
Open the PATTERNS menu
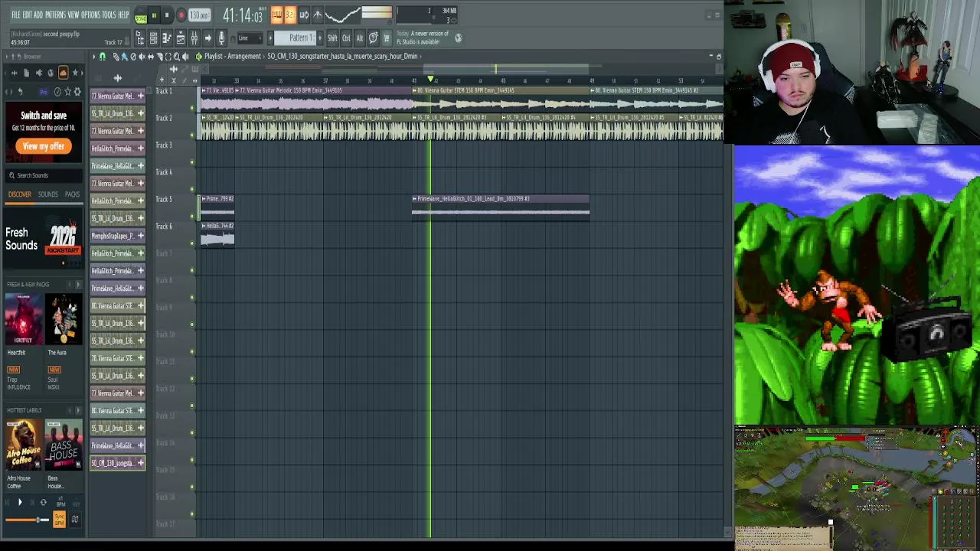coord(55,15)
